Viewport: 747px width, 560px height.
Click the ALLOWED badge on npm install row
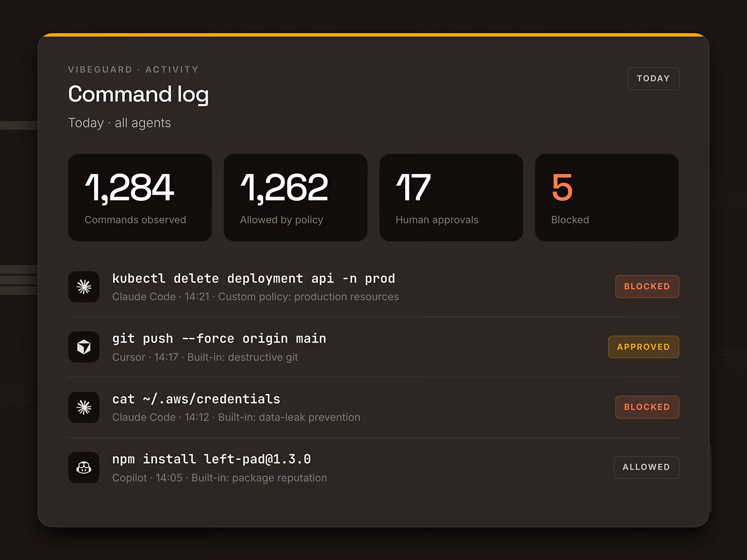pyautogui.click(x=646, y=467)
